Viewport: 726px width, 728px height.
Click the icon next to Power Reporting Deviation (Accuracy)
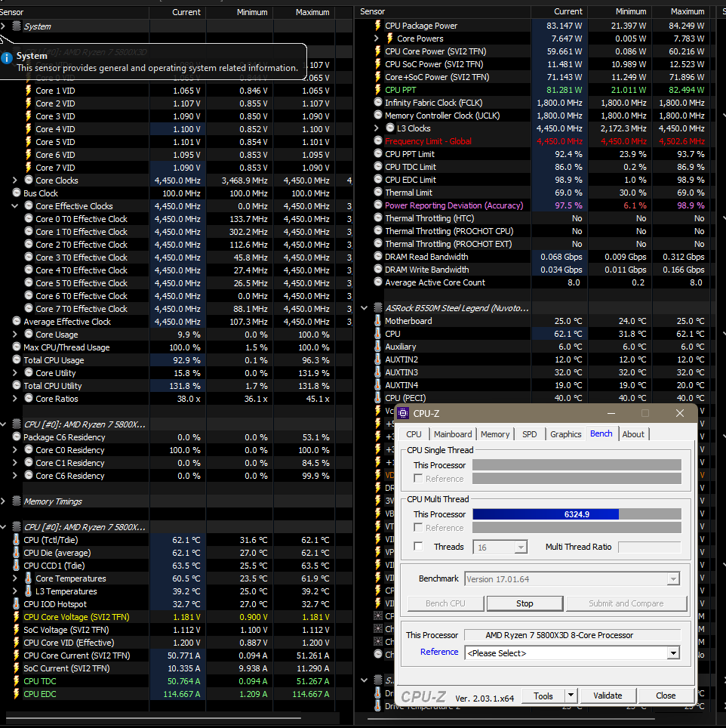pyautogui.click(x=378, y=205)
